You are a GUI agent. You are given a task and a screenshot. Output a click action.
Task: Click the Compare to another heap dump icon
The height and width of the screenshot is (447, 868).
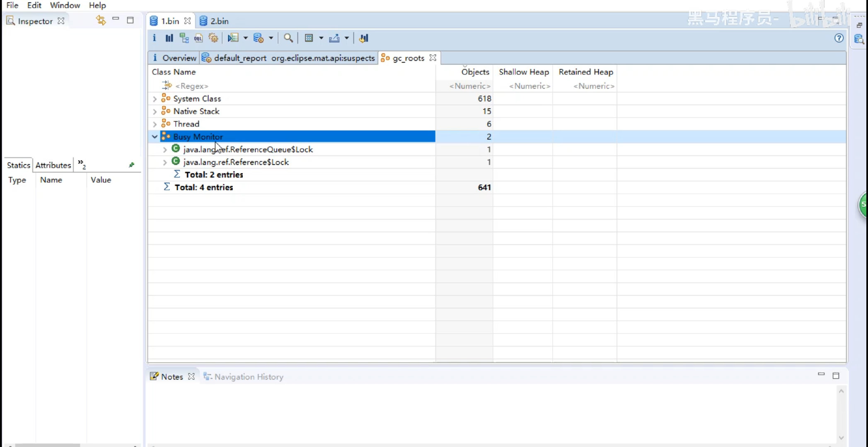tap(364, 38)
